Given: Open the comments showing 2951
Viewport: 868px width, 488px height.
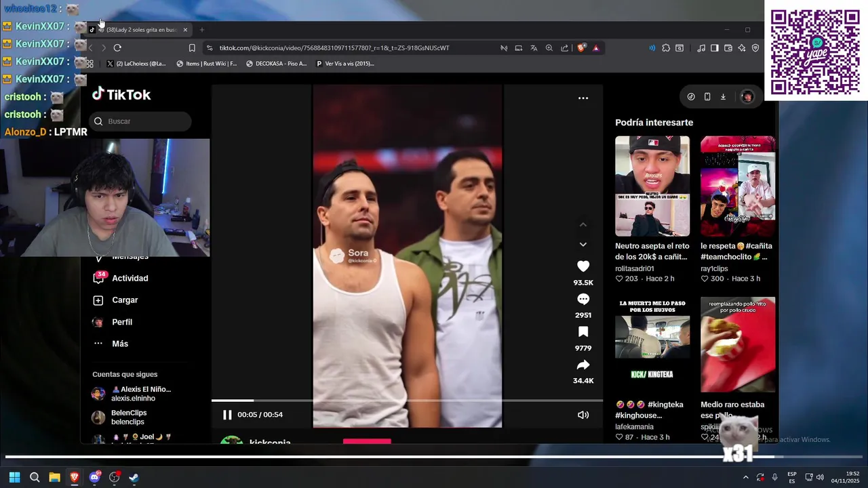Looking at the screenshot, I should [x=583, y=299].
